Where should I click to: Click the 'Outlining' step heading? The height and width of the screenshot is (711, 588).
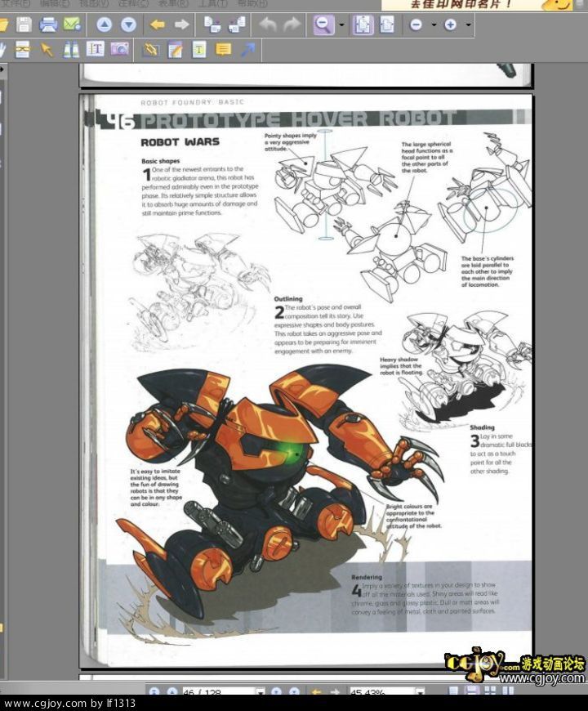click(x=288, y=298)
